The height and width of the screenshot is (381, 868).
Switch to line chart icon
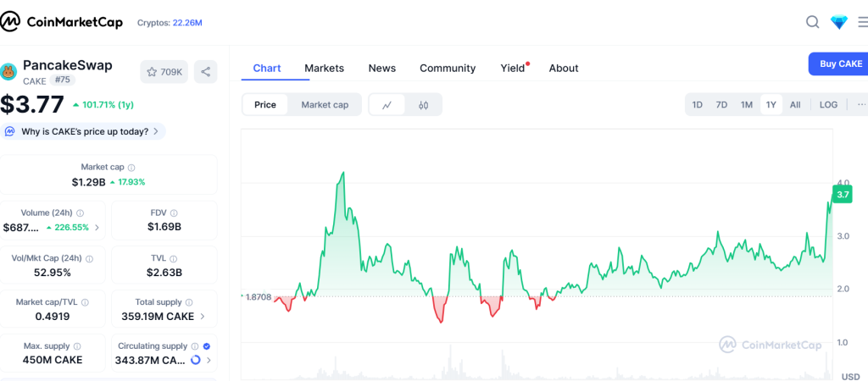pyautogui.click(x=387, y=105)
